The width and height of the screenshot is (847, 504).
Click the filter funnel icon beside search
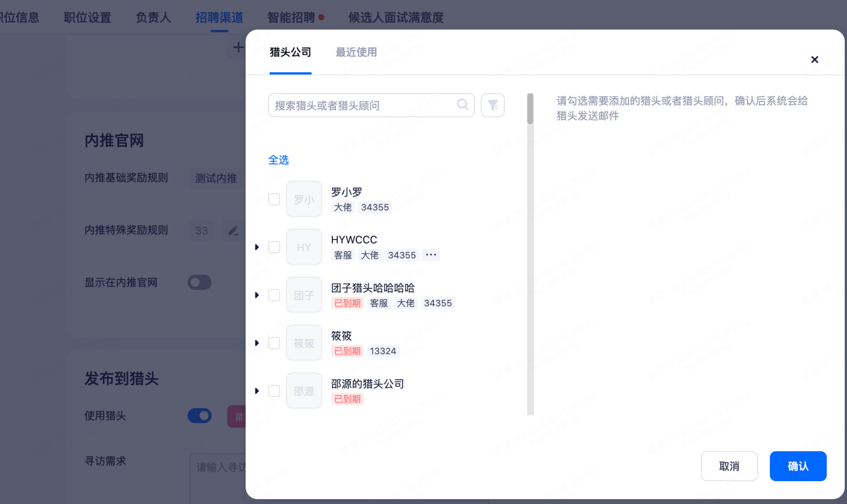[492, 105]
